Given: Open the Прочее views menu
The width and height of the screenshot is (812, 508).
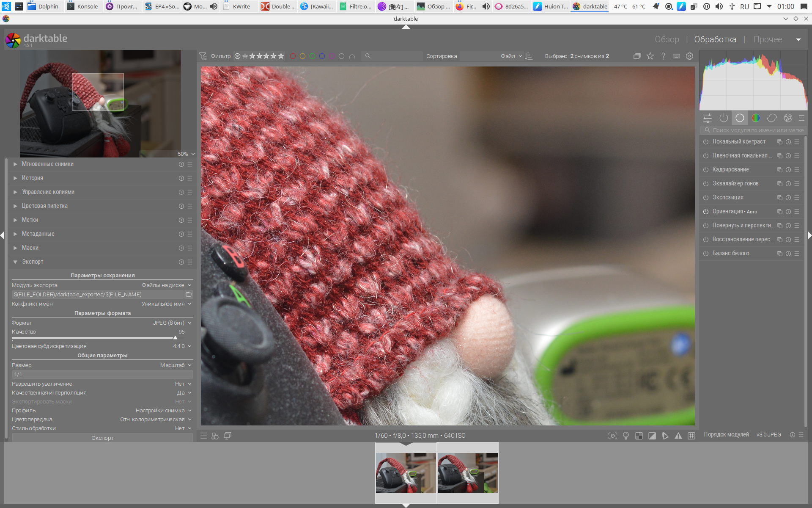Looking at the screenshot, I should [x=768, y=39].
